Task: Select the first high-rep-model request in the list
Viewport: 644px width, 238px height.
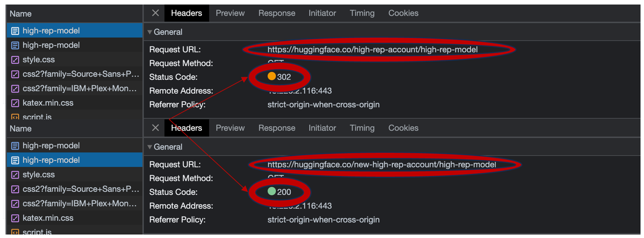Action: (51, 30)
